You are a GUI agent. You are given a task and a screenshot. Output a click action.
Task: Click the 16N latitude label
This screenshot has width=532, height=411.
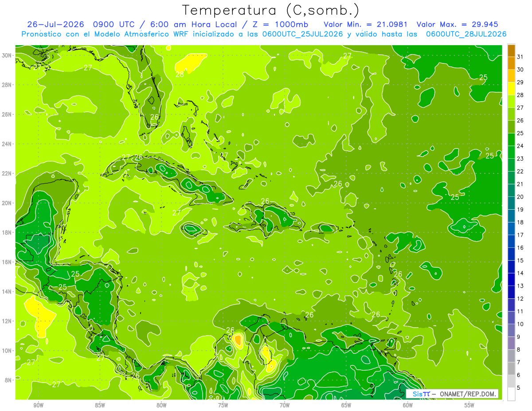click(7, 262)
